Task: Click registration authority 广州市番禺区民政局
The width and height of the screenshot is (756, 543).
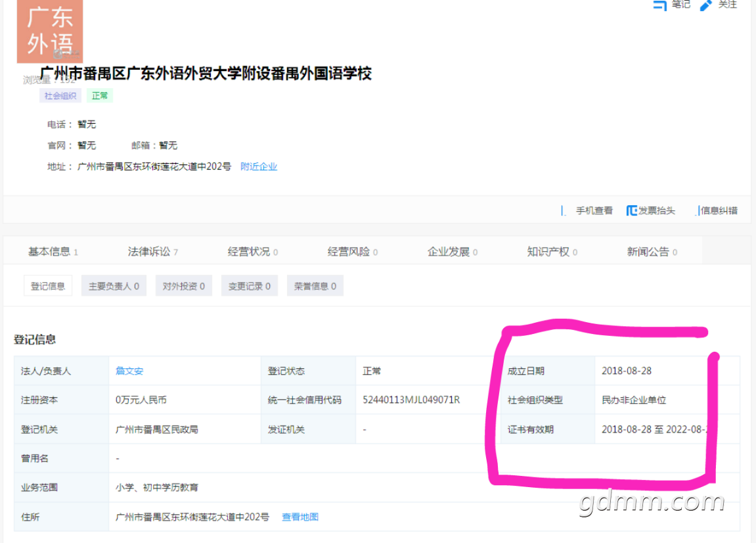Action: 157,429
